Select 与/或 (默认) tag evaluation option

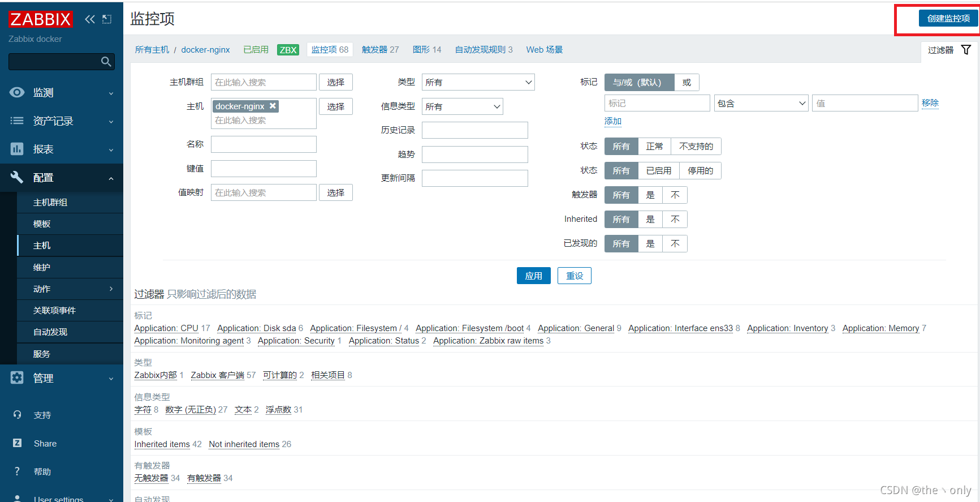click(x=639, y=82)
